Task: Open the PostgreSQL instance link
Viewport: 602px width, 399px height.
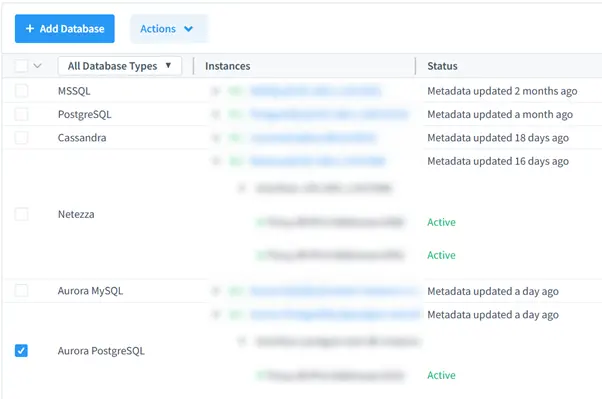Action: pos(329,114)
